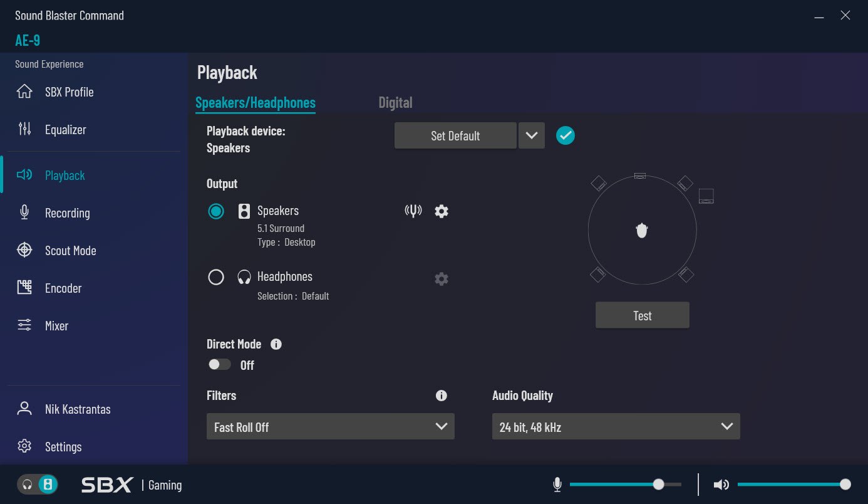Screen dimensions: 868x504
Task: Switch to the Digital tab
Action: [x=395, y=102]
